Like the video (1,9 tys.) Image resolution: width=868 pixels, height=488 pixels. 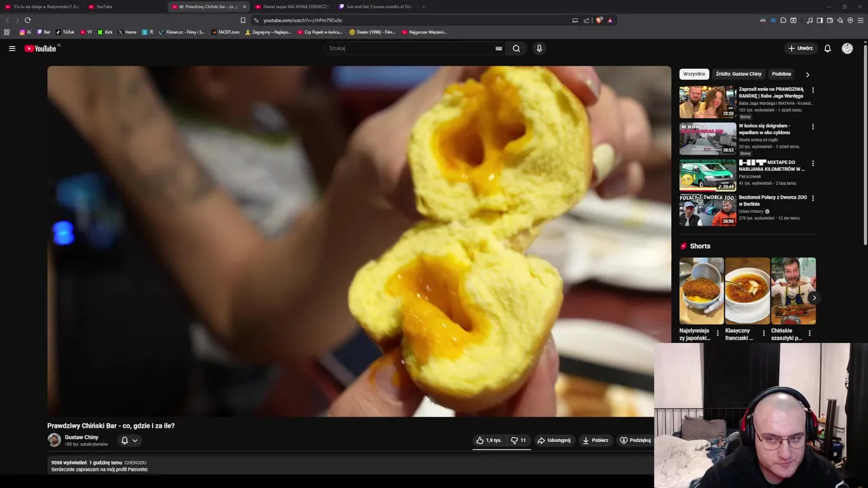489,441
